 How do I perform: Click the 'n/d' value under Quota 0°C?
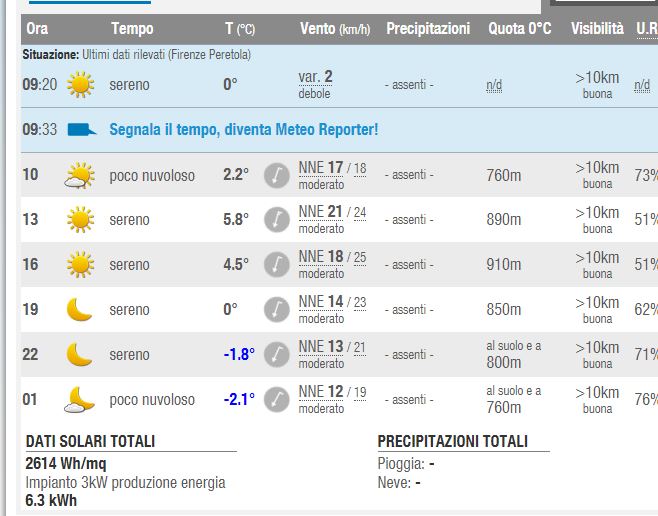pyautogui.click(x=494, y=86)
